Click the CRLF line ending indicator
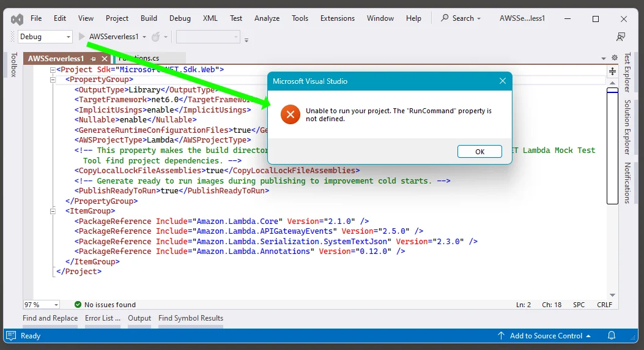 604,305
